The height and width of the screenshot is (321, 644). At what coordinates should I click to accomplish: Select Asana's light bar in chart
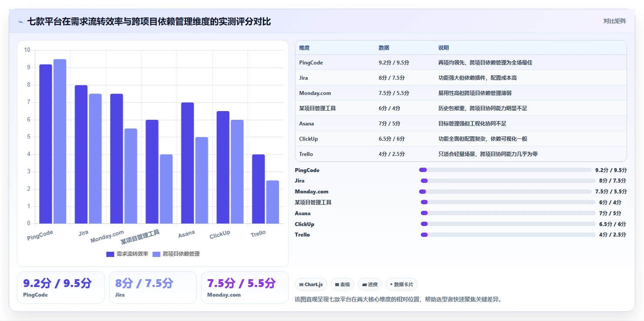[x=201, y=181]
